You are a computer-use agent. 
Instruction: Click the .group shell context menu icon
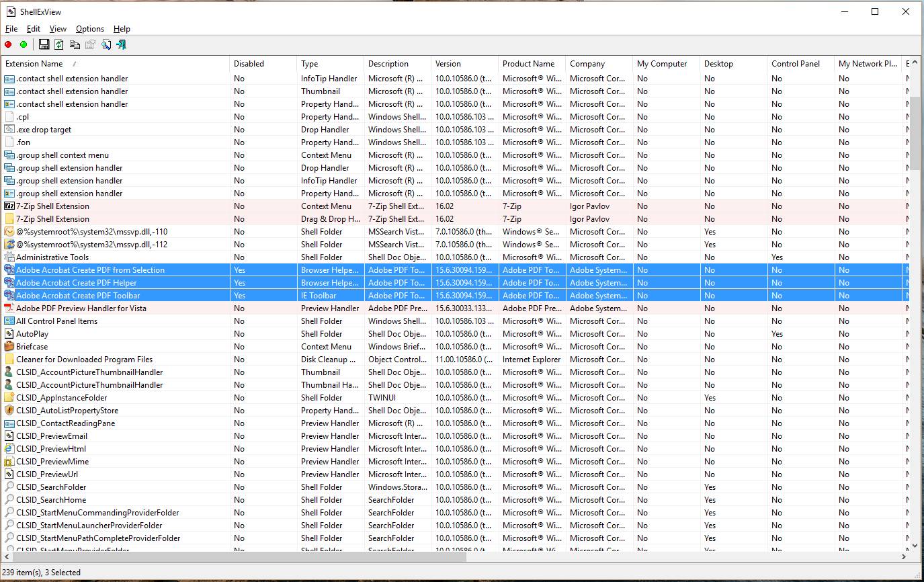click(9, 155)
